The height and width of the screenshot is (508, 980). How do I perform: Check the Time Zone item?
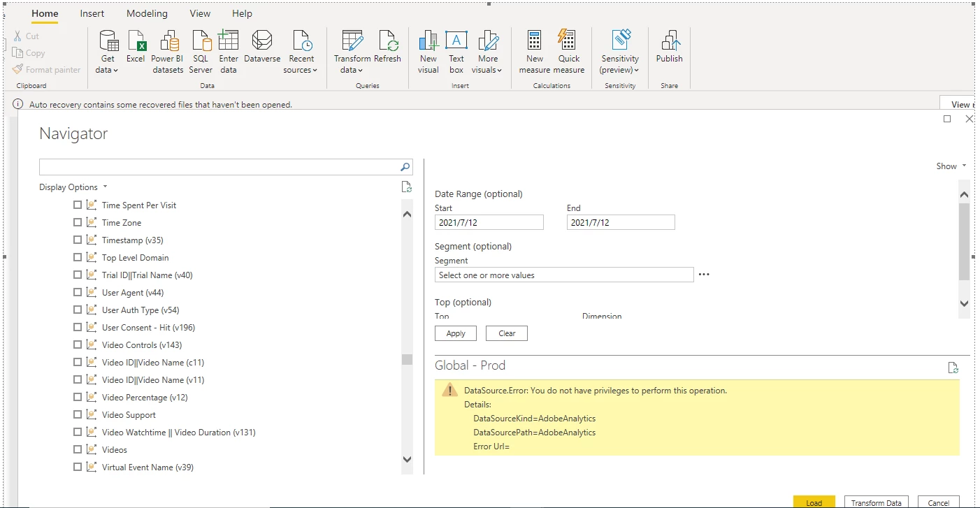[x=78, y=222]
